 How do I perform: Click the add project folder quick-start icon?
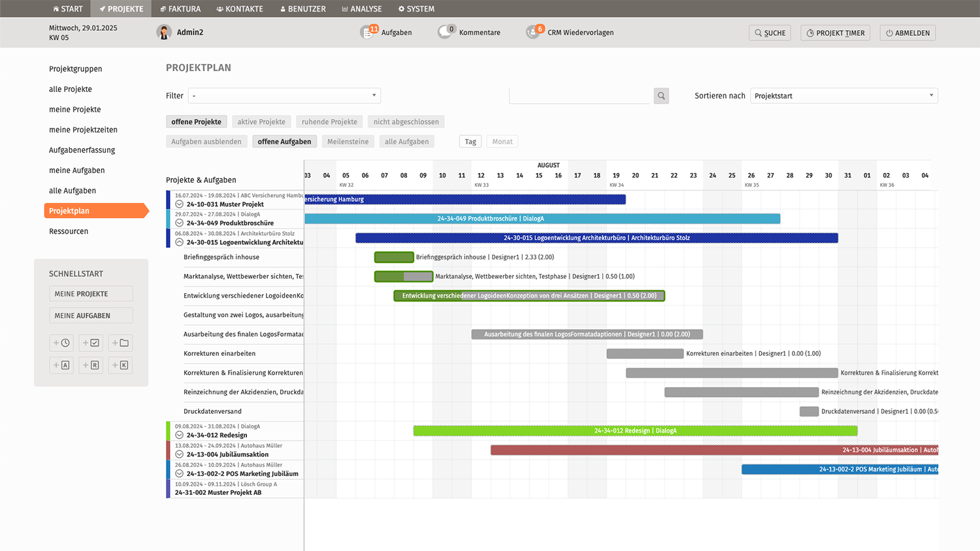point(120,343)
